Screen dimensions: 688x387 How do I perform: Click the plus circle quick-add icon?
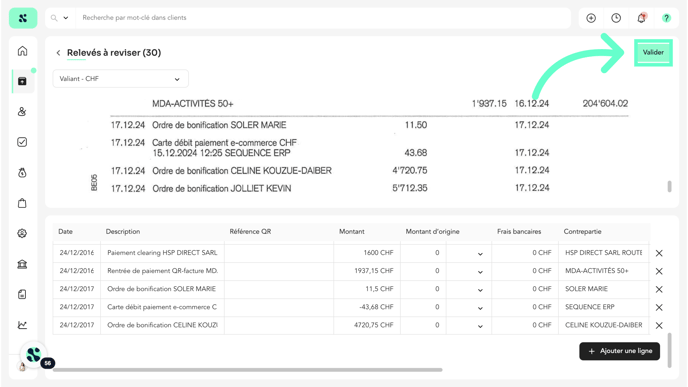tap(591, 18)
